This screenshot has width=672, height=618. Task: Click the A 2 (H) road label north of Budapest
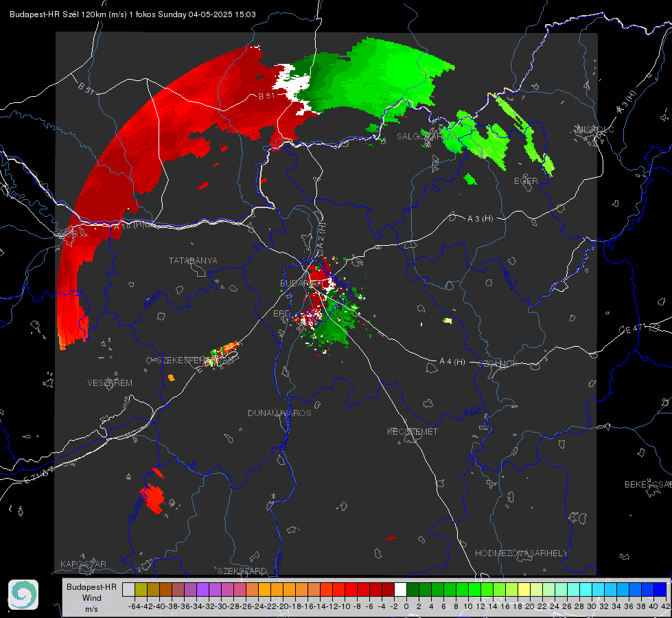pos(321,236)
